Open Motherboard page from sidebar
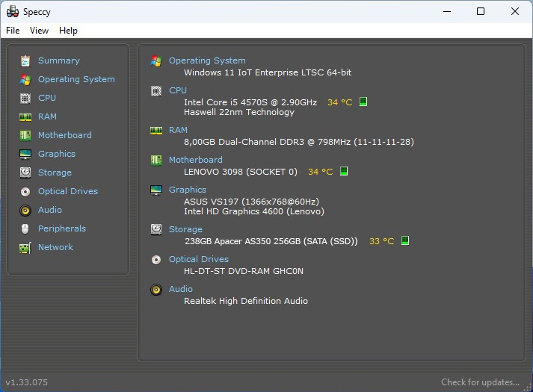 coord(65,135)
